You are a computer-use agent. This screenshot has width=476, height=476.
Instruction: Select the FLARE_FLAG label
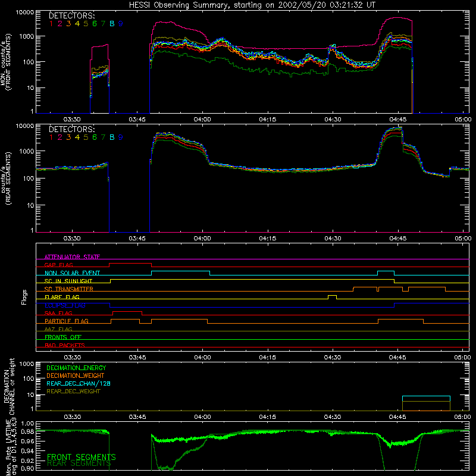point(62,297)
